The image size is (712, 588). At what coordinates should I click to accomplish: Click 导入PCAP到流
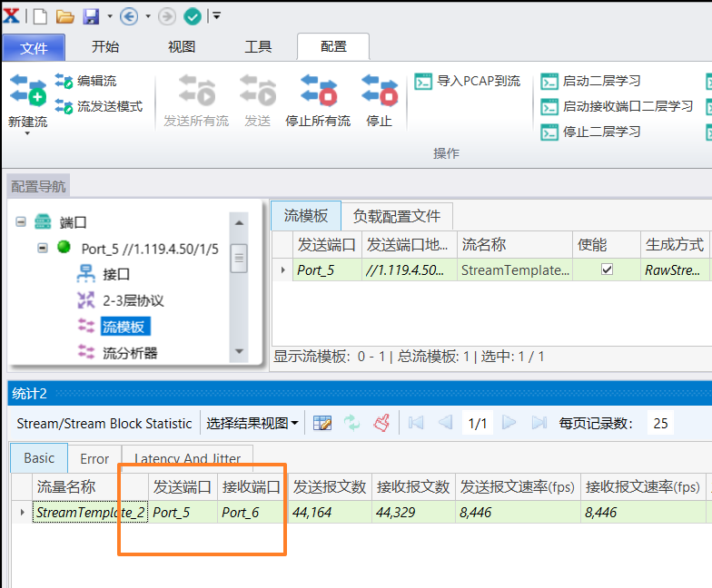click(x=468, y=82)
